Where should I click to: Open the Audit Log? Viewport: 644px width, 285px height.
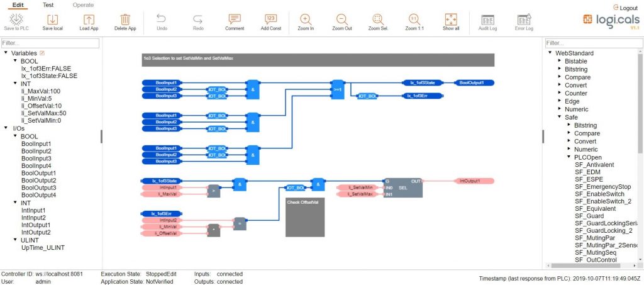pyautogui.click(x=487, y=19)
